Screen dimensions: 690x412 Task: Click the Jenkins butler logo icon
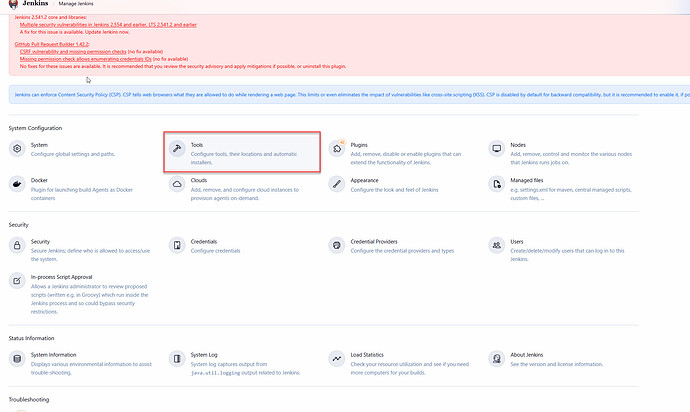[x=13, y=4]
